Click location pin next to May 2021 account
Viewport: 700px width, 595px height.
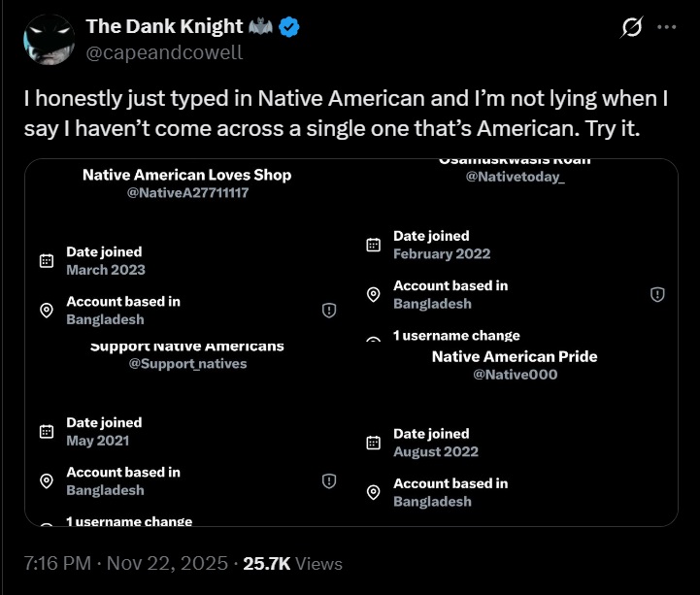tap(46, 481)
